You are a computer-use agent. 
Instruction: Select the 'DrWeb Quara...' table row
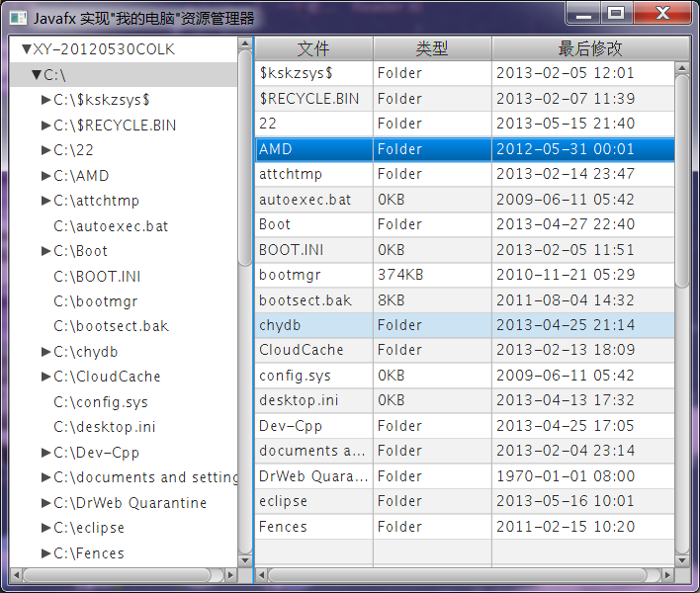[465, 476]
